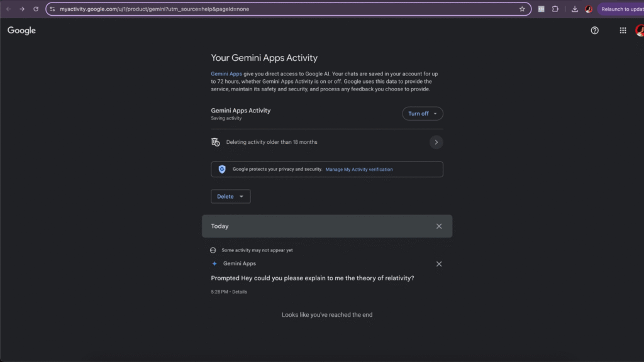
Task: Open Chrome profile avatar in toolbar
Action: click(589, 9)
